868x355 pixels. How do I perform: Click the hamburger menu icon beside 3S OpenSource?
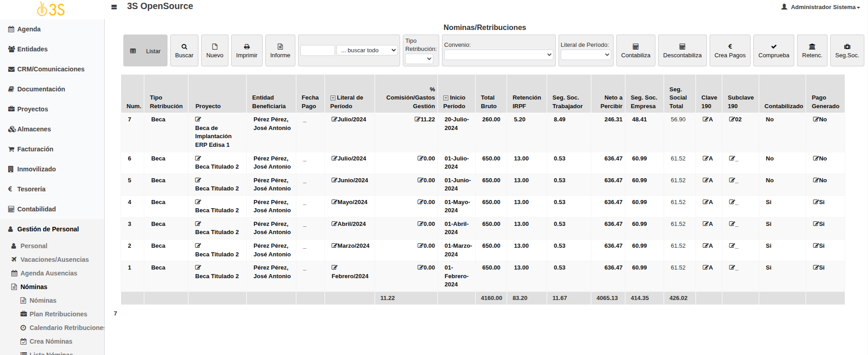point(114,7)
